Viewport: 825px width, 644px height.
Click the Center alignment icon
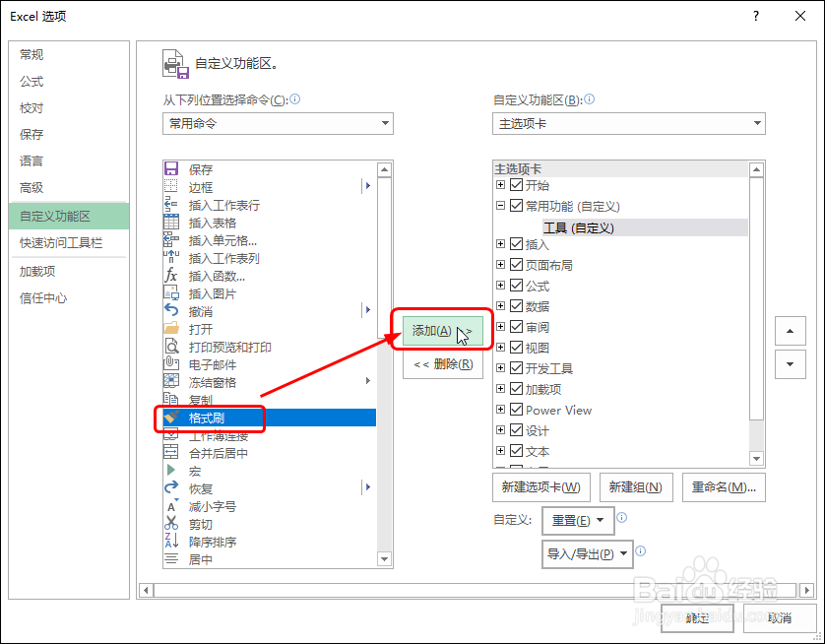click(171, 558)
